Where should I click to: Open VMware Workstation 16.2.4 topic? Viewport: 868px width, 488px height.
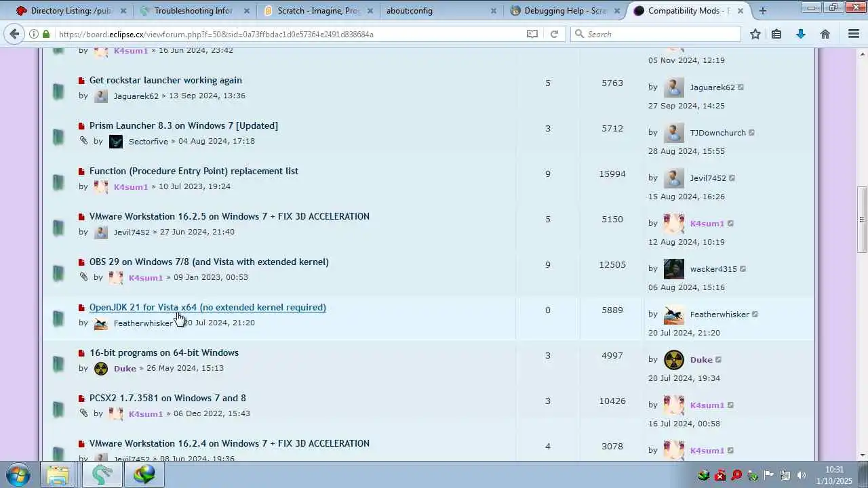pyautogui.click(x=229, y=443)
